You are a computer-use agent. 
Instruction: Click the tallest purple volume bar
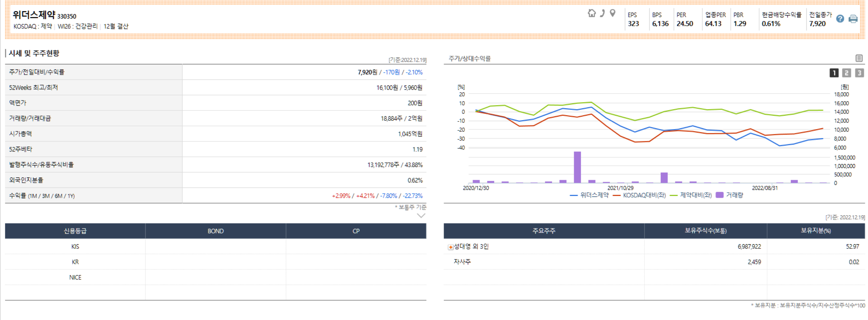(577, 167)
